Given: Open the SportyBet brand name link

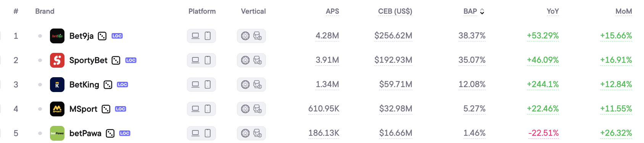Looking at the screenshot, I should pos(89,60).
